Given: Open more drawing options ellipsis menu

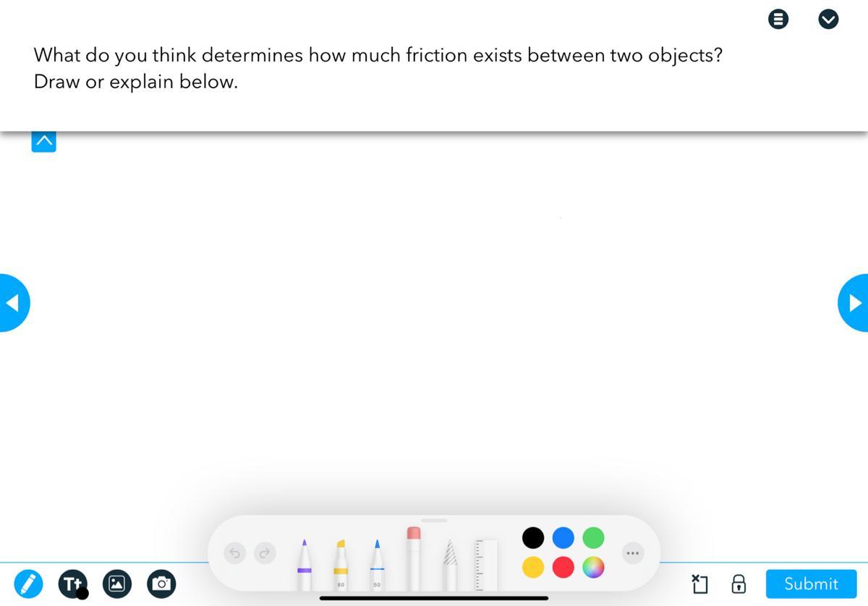Looking at the screenshot, I should [633, 553].
